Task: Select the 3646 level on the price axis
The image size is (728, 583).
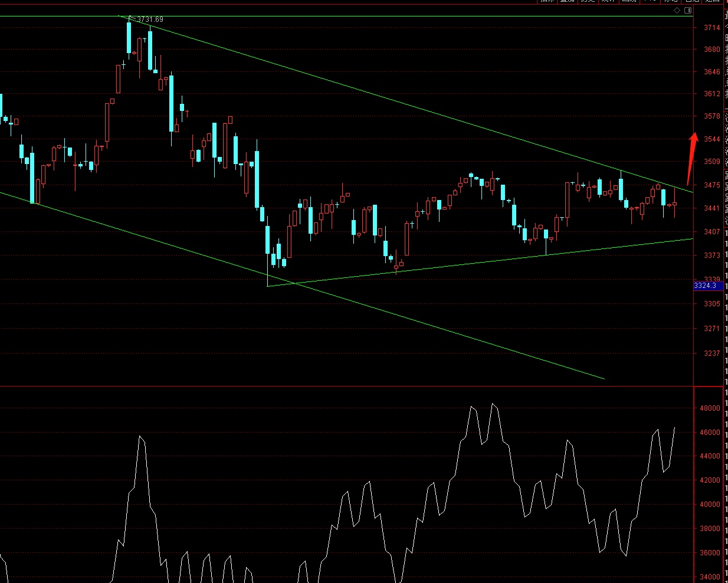Action: click(711, 72)
